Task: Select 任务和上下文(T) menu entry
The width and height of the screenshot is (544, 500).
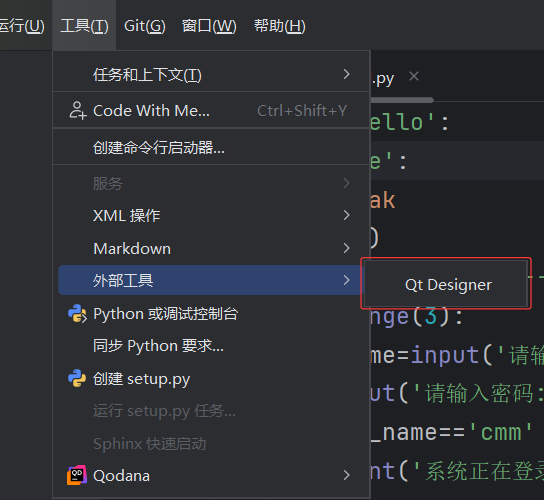Action: (211, 74)
